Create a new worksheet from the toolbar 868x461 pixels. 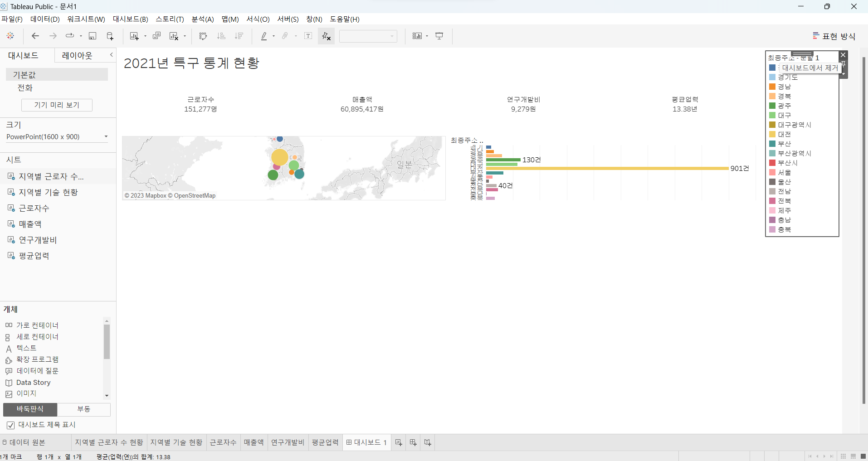(134, 36)
